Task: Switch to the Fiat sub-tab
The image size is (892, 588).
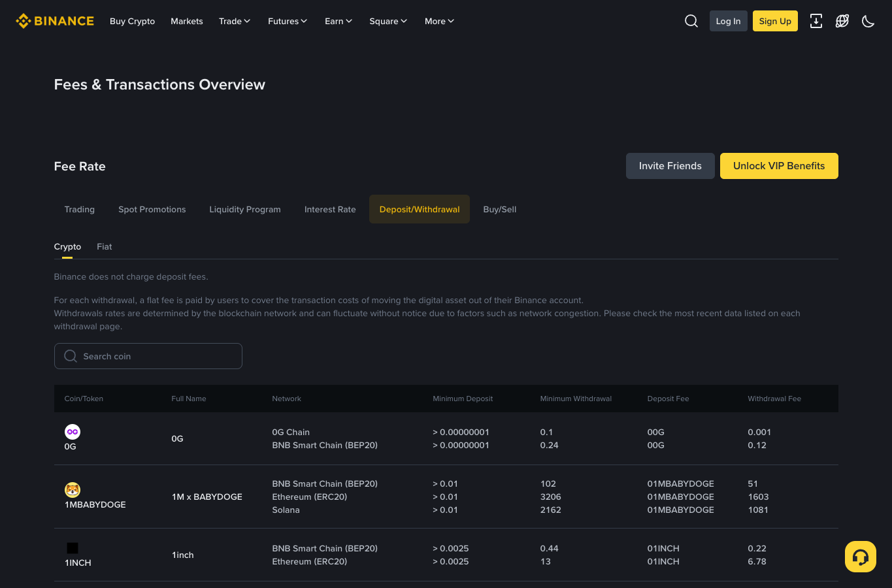Action: pyautogui.click(x=105, y=247)
